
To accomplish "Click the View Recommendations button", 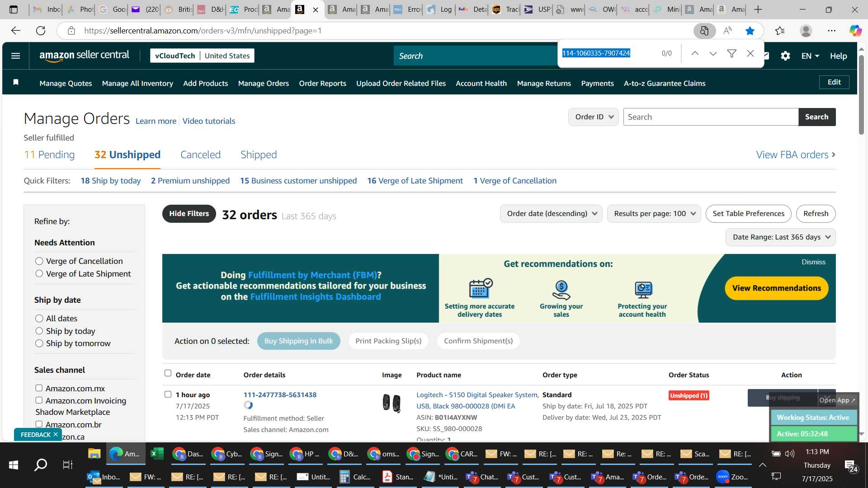I will point(776,288).
